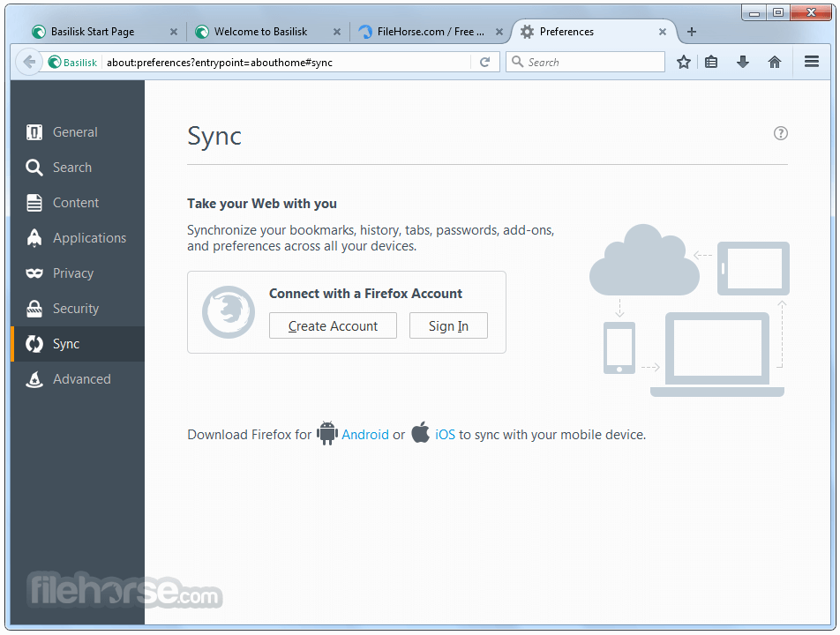Open the Android download link
The image size is (840, 635).
pyautogui.click(x=364, y=435)
